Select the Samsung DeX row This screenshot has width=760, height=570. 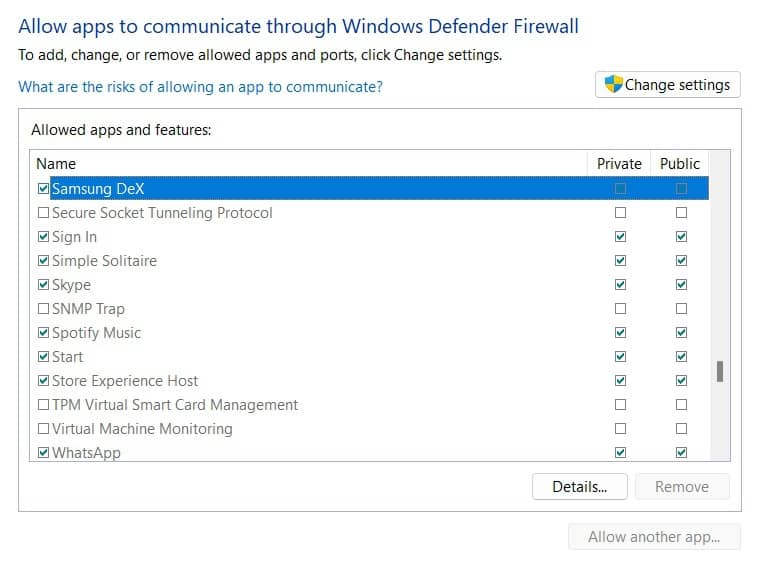point(300,188)
